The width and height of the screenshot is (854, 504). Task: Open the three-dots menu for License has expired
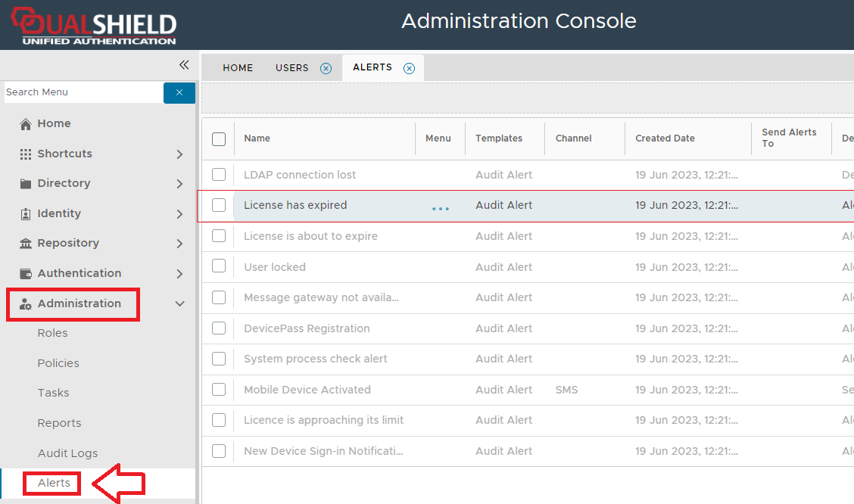tap(440, 209)
